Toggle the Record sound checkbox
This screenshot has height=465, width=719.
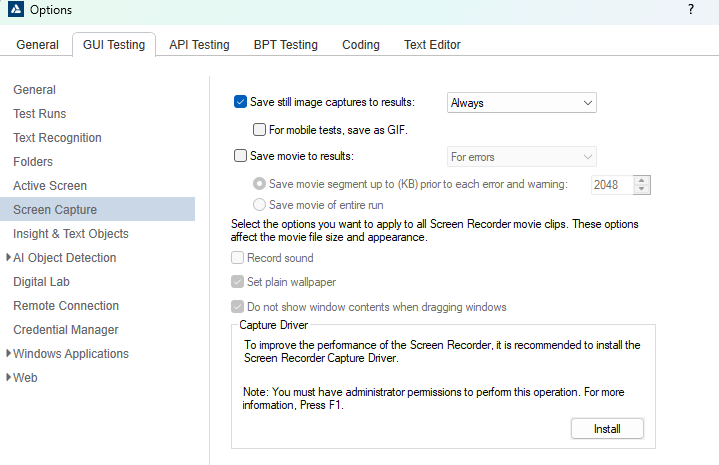(237, 258)
